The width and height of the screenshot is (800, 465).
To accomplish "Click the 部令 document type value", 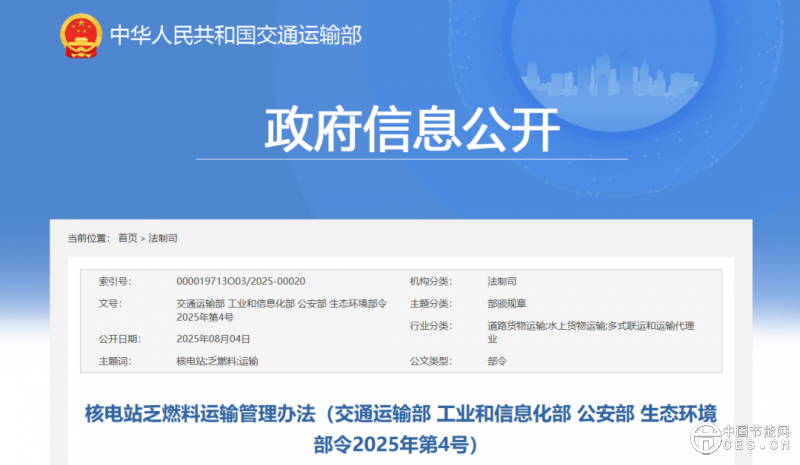I will click(497, 360).
